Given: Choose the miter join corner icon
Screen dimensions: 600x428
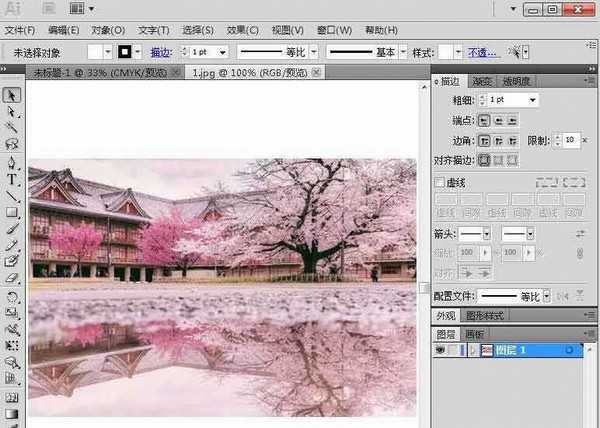Looking at the screenshot, I should (x=485, y=140).
